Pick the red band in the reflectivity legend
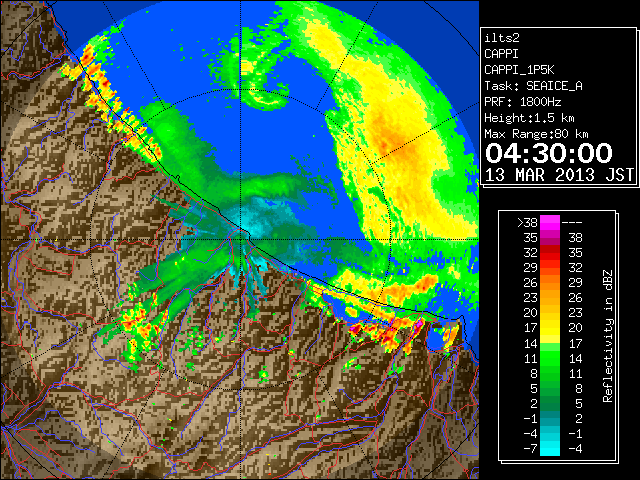The height and width of the screenshot is (480, 640). 550,253
